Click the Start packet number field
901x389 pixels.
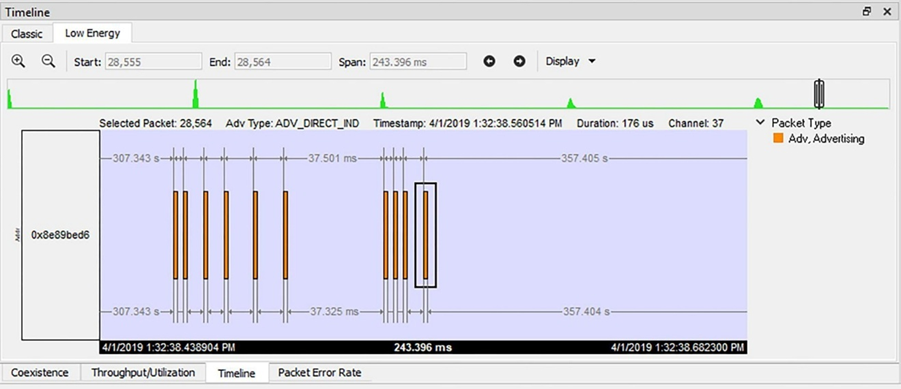pyautogui.click(x=153, y=61)
